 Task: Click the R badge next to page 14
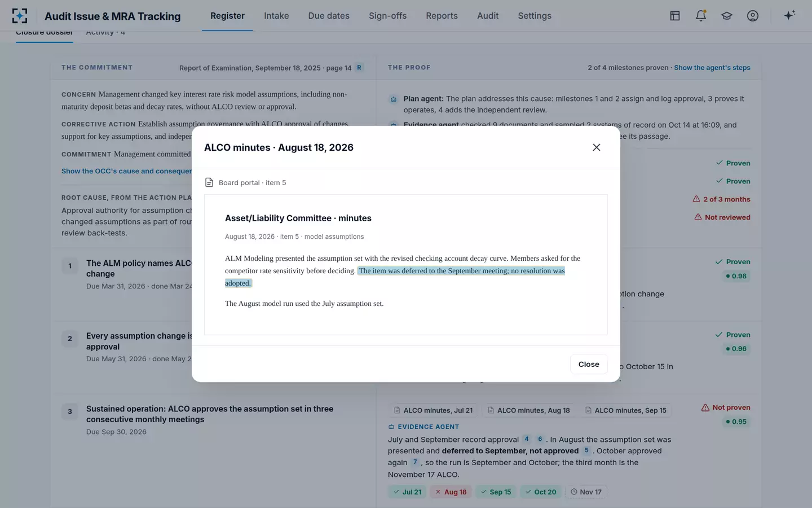pos(359,68)
